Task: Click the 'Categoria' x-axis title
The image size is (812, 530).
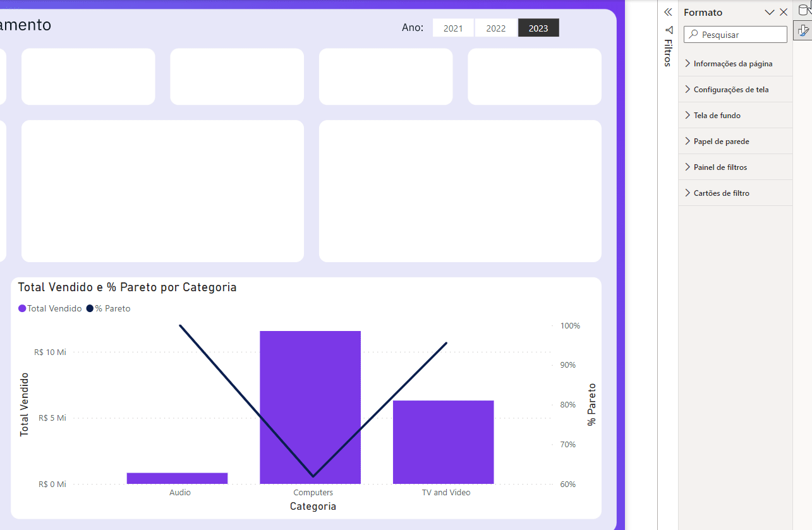Action: click(313, 507)
